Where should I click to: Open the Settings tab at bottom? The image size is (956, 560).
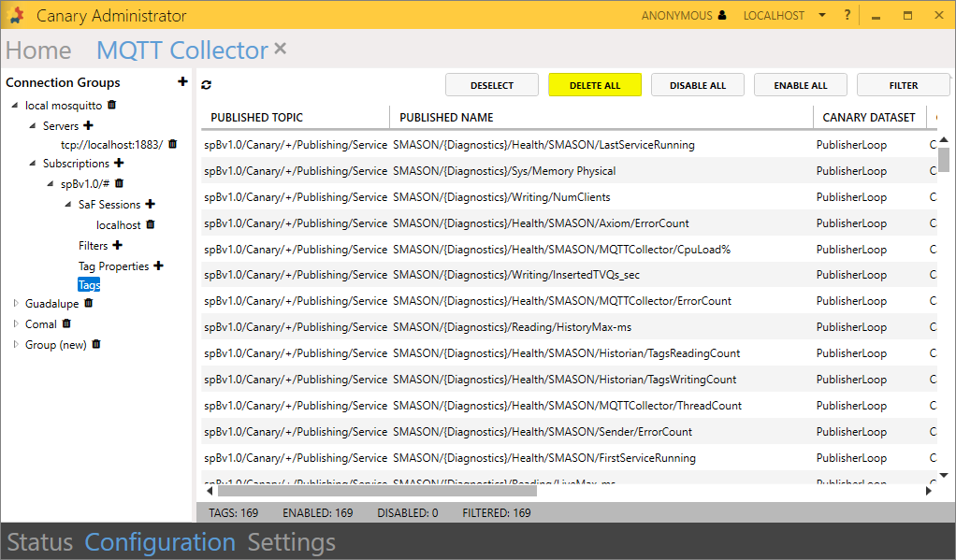point(291,542)
